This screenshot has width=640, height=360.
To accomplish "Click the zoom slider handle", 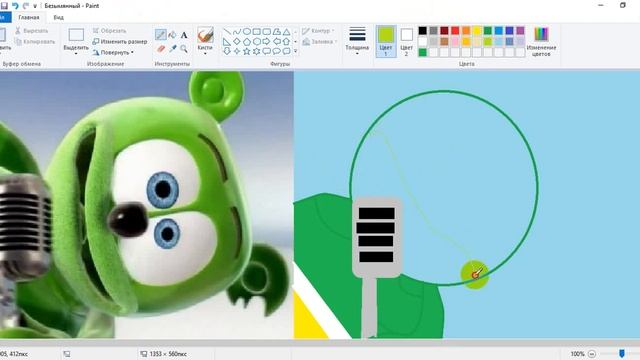I will [622, 354].
